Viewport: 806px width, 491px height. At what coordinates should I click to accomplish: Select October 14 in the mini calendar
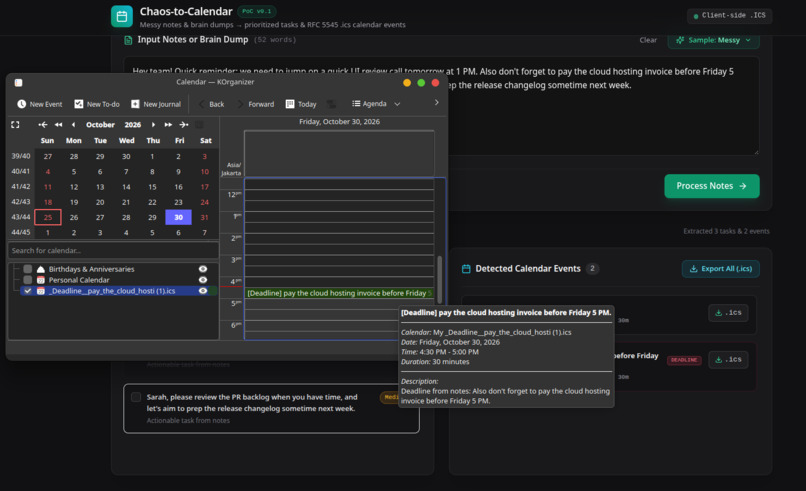pos(126,187)
